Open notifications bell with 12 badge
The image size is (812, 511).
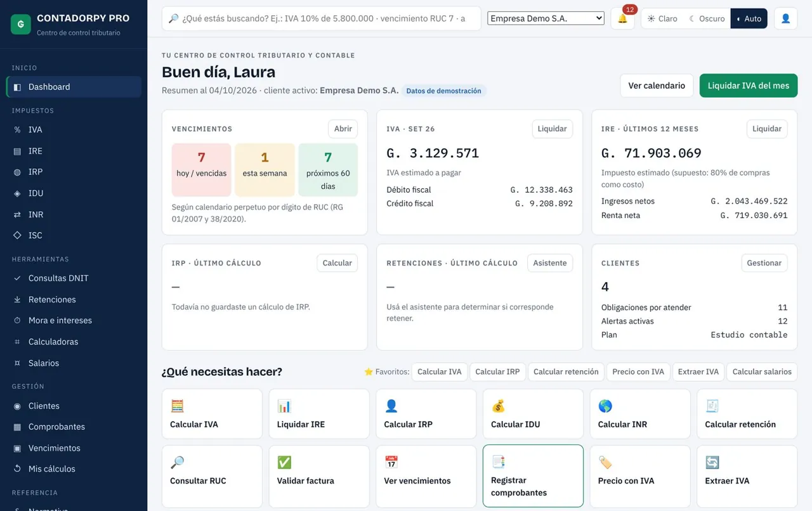(x=622, y=18)
